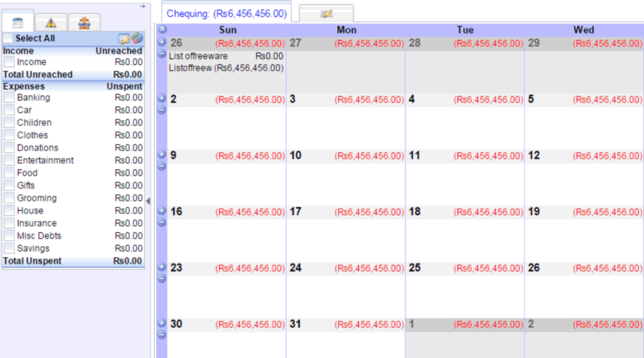Viewport: 644px width, 358px height.
Task: Tick the Entertainment expense checkbox
Action: (x=9, y=160)
